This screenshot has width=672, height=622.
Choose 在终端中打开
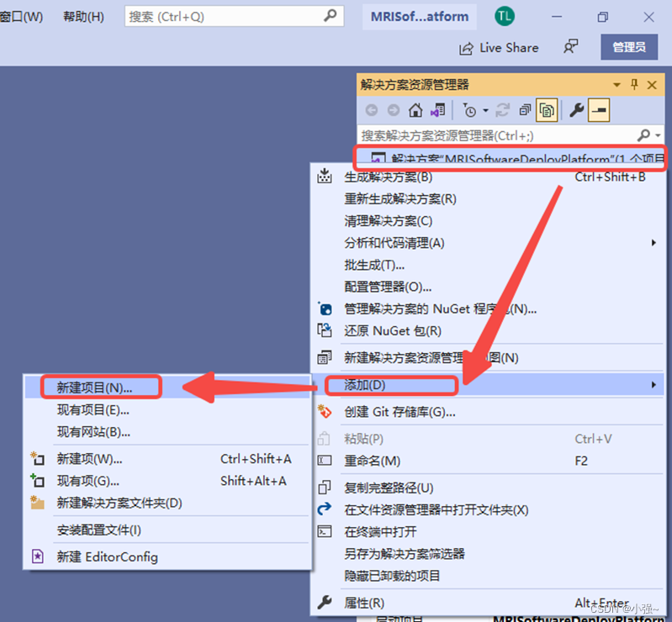489,532
